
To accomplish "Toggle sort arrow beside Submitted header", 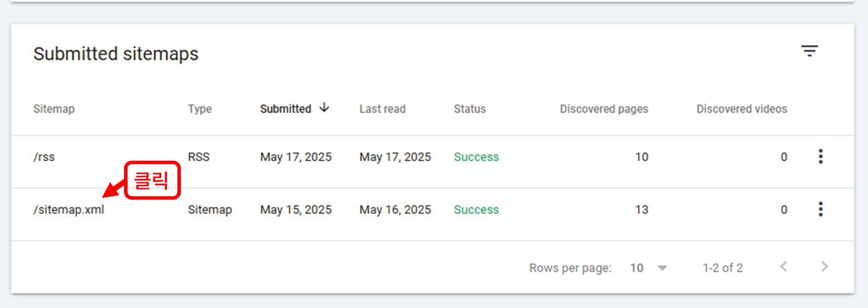I will pos(324,108).
